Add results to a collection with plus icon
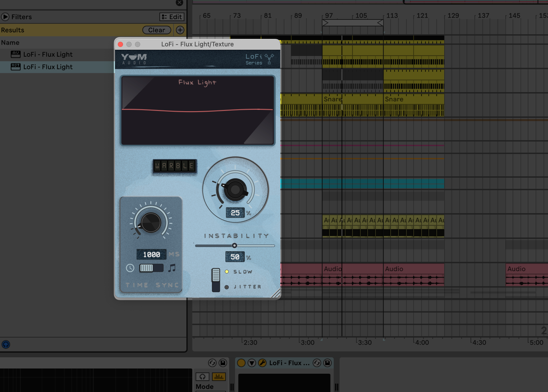The height and width of the screenshot is (392, 548). coord(180,30)
